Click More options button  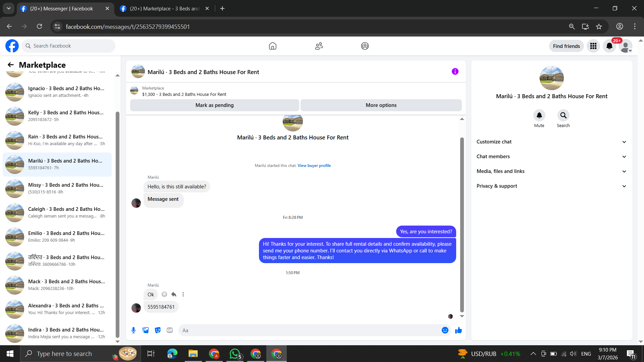pos(381,105)
